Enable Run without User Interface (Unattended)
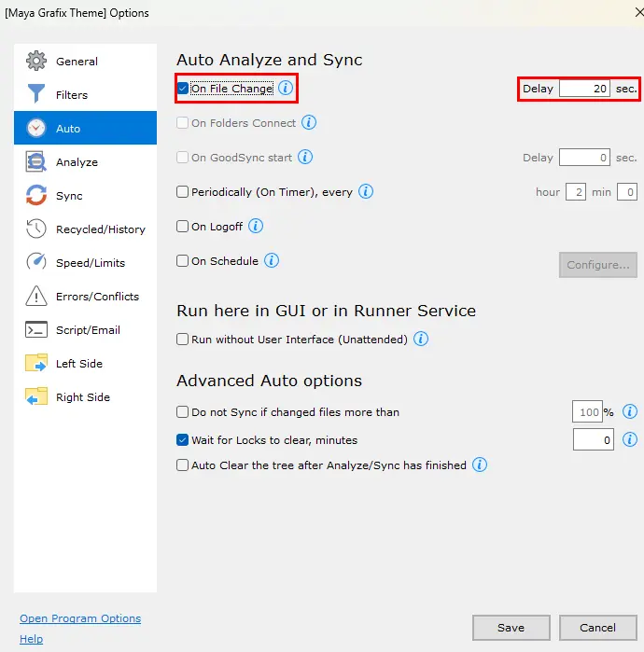 (182, 340)
